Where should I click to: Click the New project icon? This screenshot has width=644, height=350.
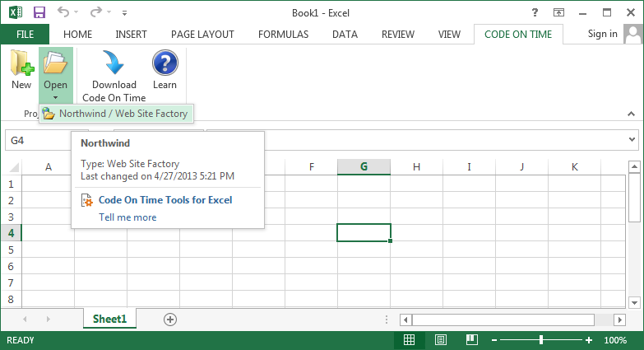[21, 65]
